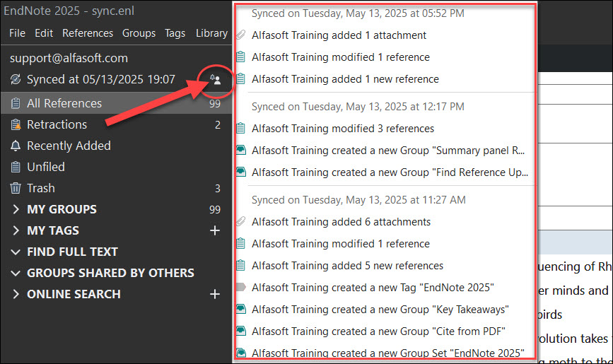Open the Library menu
The width and height of the screenshot is (613, 364).
pyautogui.click(x=211, y=33)
